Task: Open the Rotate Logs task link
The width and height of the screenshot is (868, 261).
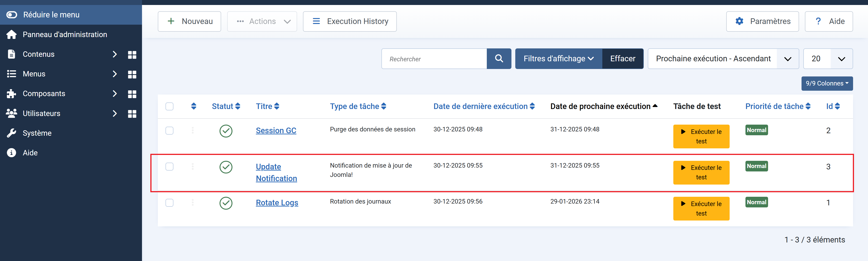Action: coord(277,203)
